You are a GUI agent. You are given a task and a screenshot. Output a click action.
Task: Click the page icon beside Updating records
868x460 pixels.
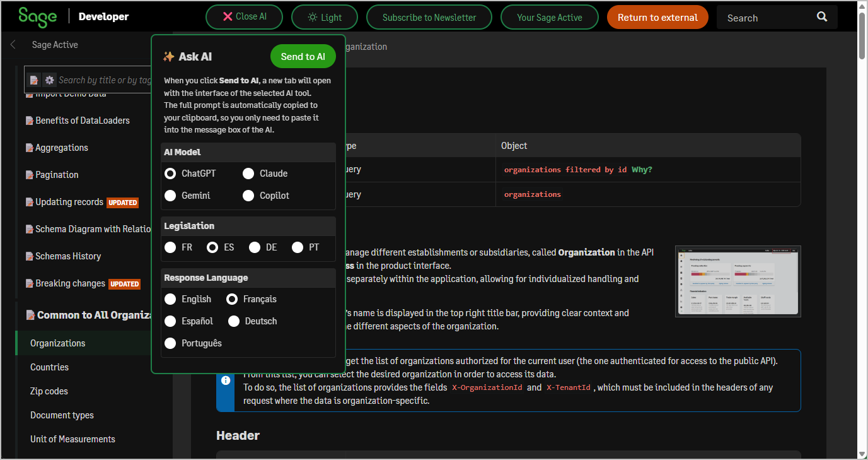[x=30, y=202]
